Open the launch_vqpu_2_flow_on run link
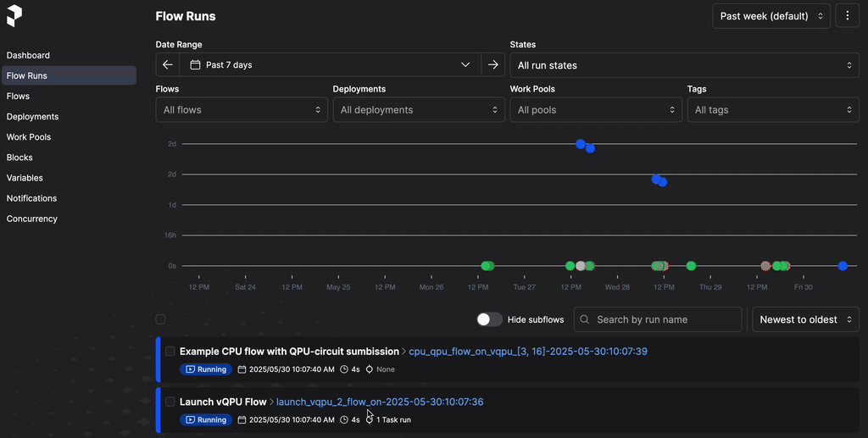This screenshot has height=438, width=868. coord(380,402)
